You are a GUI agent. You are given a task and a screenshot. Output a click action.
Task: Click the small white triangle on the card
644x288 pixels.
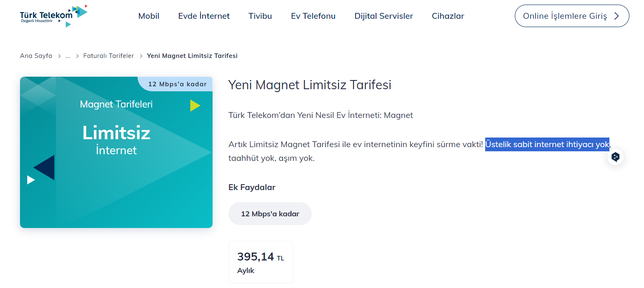coord(30,180)
